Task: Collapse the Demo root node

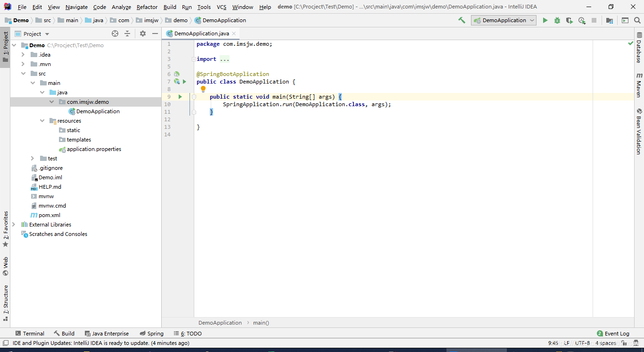Action: point(14,45)
